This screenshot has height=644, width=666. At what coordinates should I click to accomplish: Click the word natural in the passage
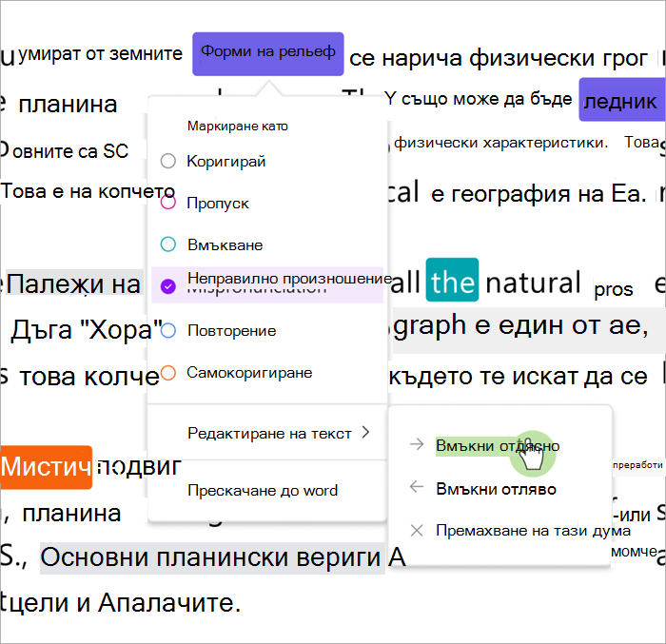pos(533,283)
